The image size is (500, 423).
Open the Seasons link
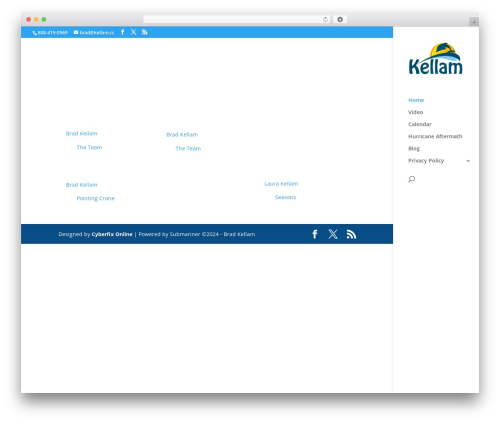coord(285,197)
